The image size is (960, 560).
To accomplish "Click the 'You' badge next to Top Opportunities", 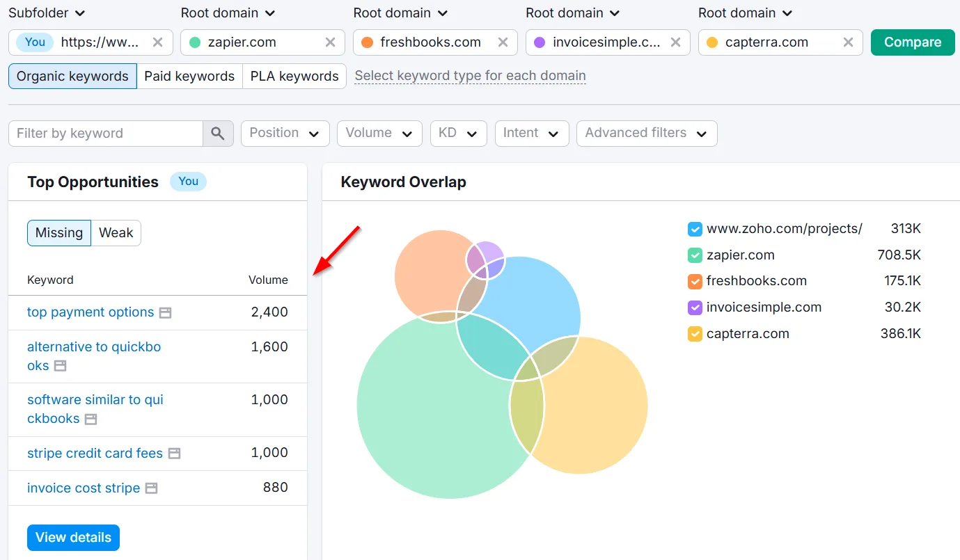I will pyautogui.click(x=188, y=182).
